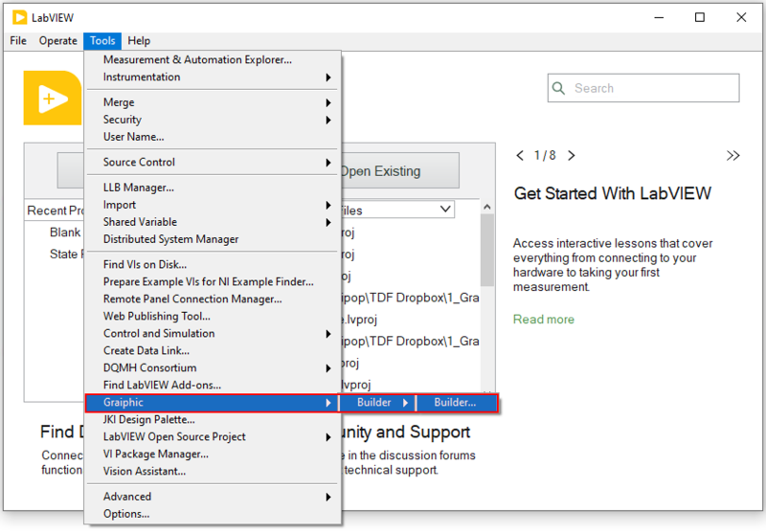Open Measurement & Automation Explorer

click(212, 59)
